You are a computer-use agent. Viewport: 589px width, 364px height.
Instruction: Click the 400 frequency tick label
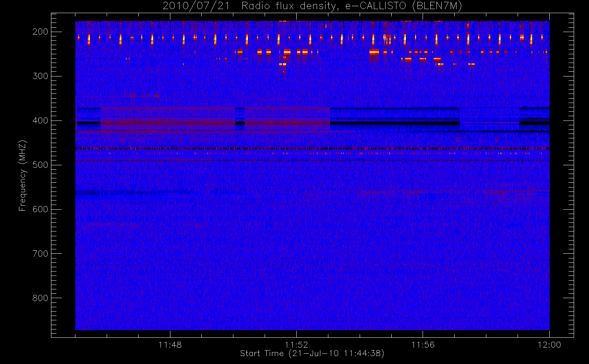click(40, 120)
